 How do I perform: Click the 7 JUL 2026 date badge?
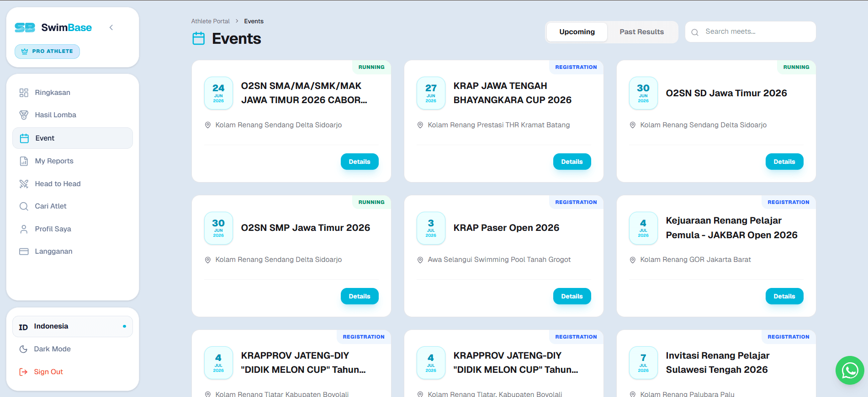[643, 363]
